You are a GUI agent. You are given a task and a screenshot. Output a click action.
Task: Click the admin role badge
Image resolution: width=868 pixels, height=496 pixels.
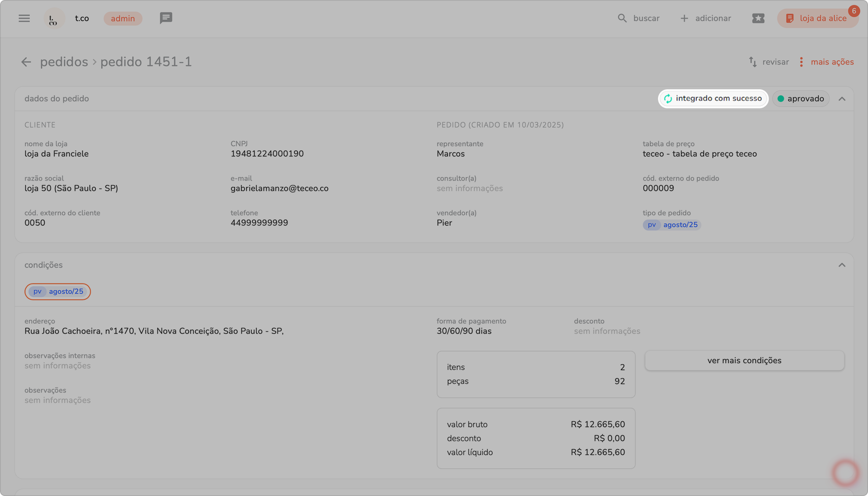tap(123, 19)
